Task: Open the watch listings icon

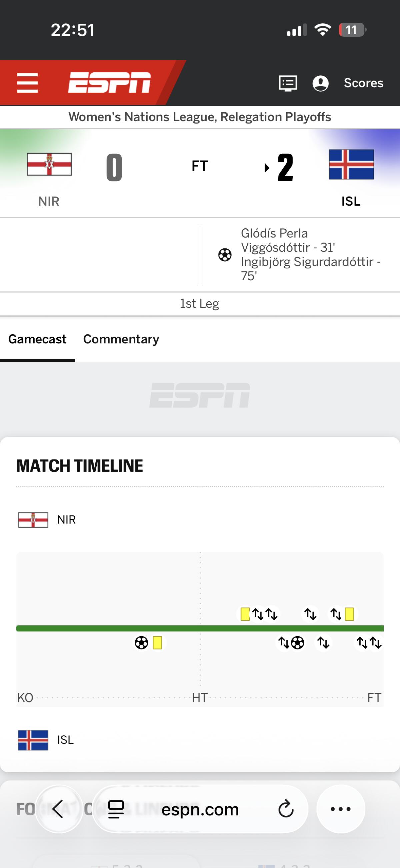Action: pyautogui.click(x=288, y=83)
